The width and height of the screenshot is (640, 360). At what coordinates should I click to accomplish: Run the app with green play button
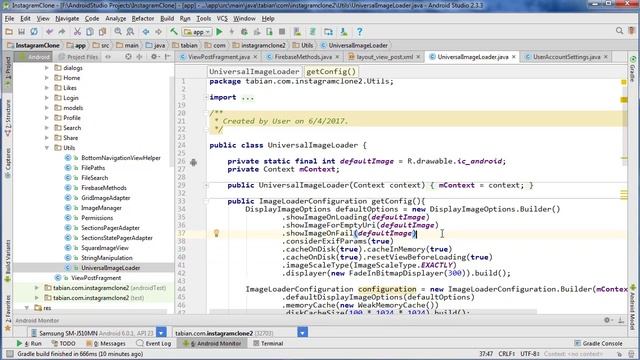[x=219, y=32]
